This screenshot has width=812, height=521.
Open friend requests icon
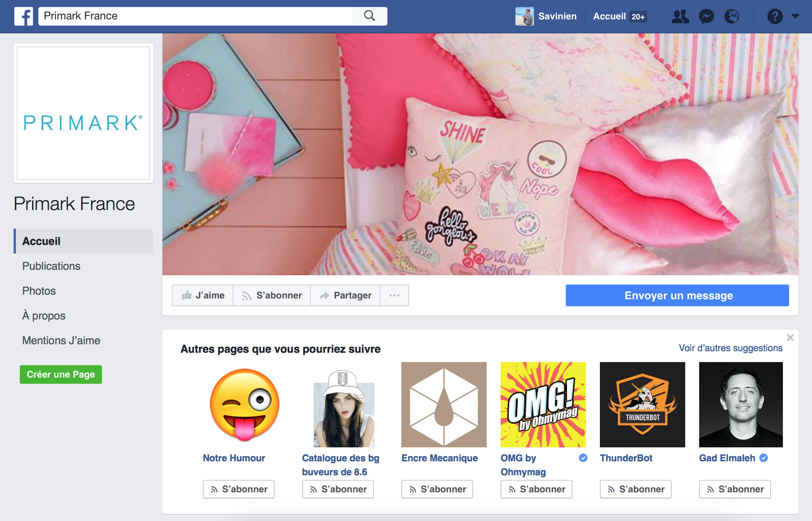[x=681, y=16]
